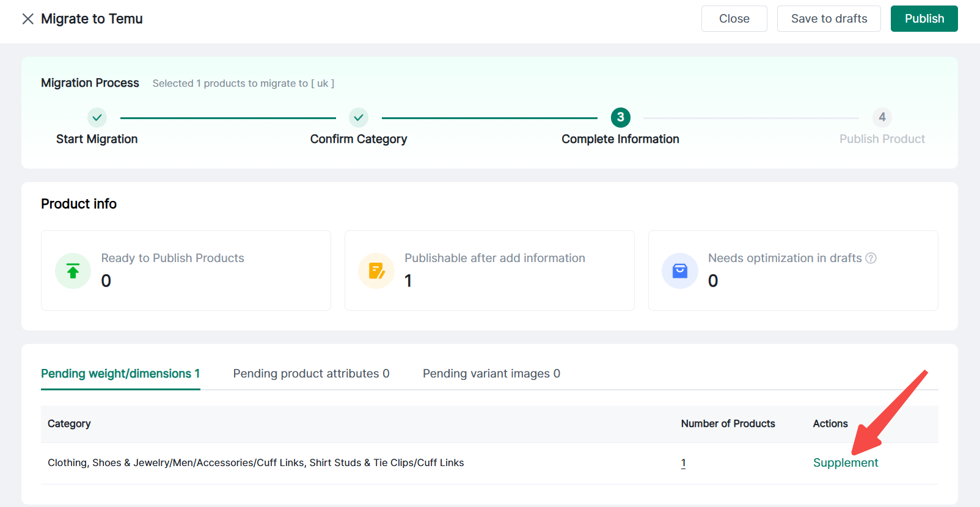This screenshot has width=980, height=507.
Task: Switch to Pending variant images tab
Action: [491, 374]
